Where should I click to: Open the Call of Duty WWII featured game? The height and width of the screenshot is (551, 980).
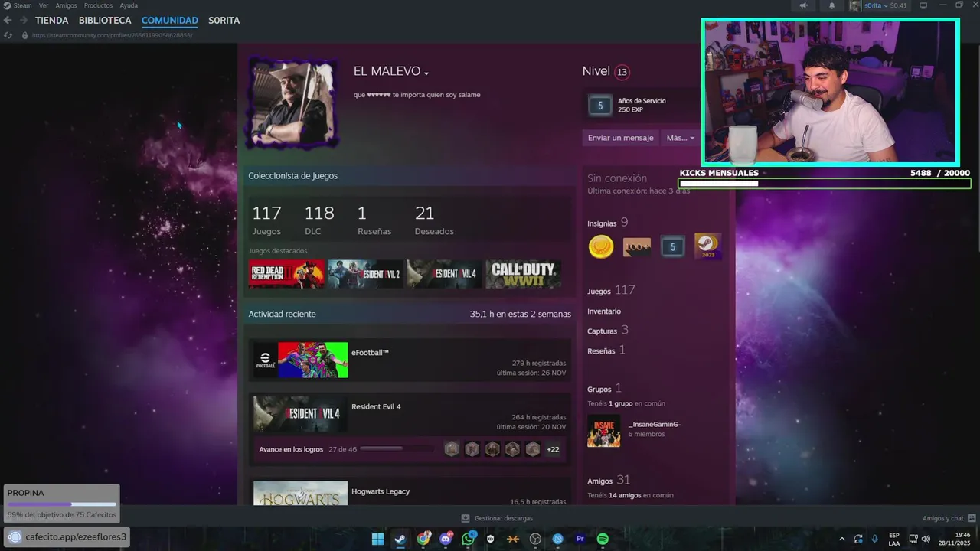(x=523, y=274)
